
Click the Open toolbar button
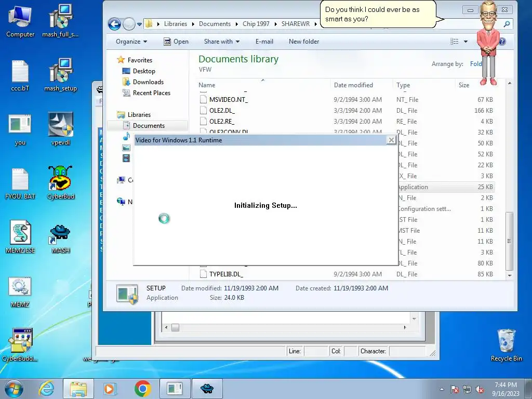176,42
